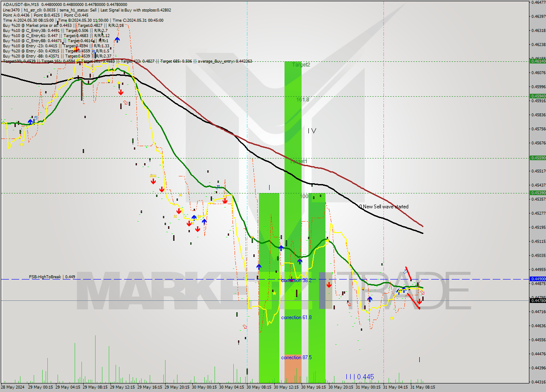Select the blue buy arrow near 30 May 08:15

coord(259,267)
